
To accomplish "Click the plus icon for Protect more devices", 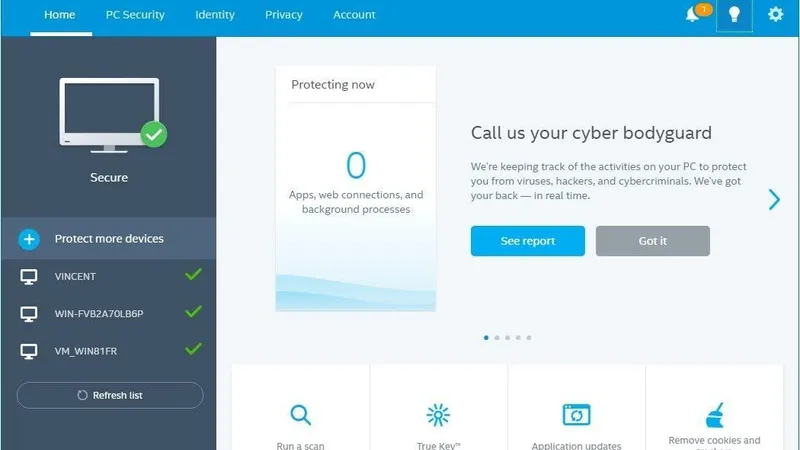I will point(29,239).
